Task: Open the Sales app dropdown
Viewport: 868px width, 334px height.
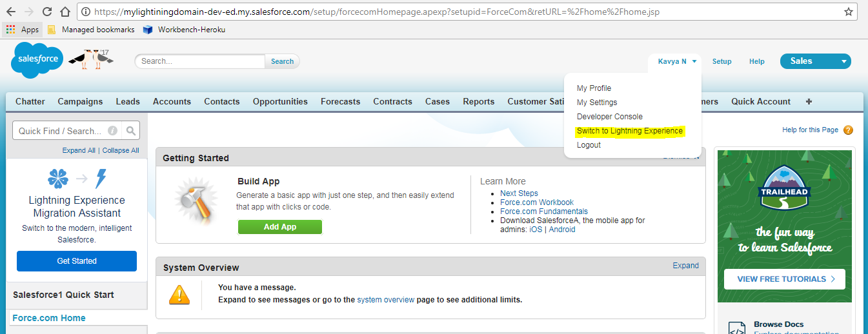Action: [815, 61]
